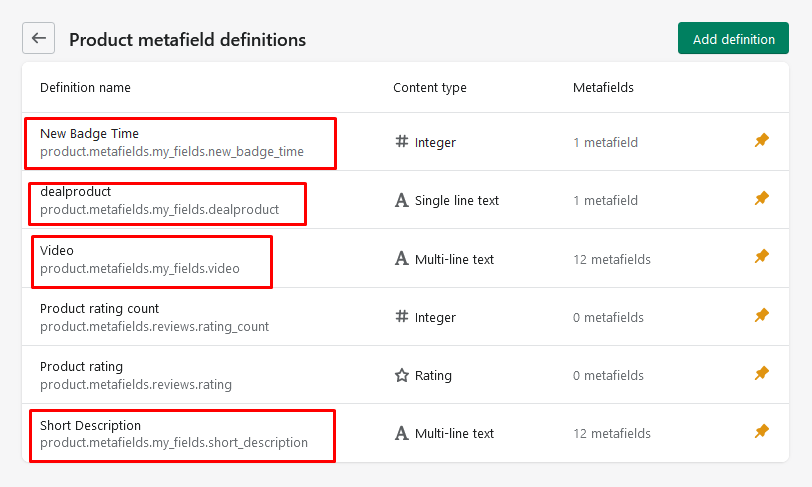The image size is (812, 487).
Task: Click the Add definition button
Action: [x=733, y=39]
